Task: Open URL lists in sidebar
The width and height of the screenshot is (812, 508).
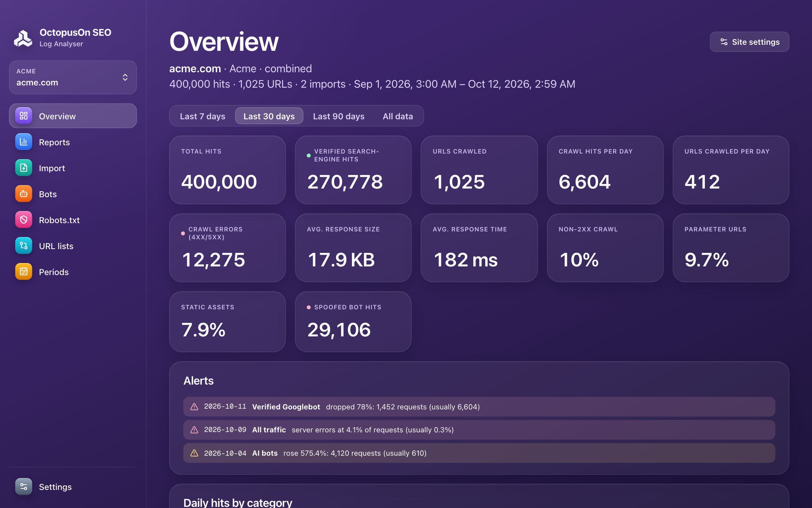Action: [73, 246]
